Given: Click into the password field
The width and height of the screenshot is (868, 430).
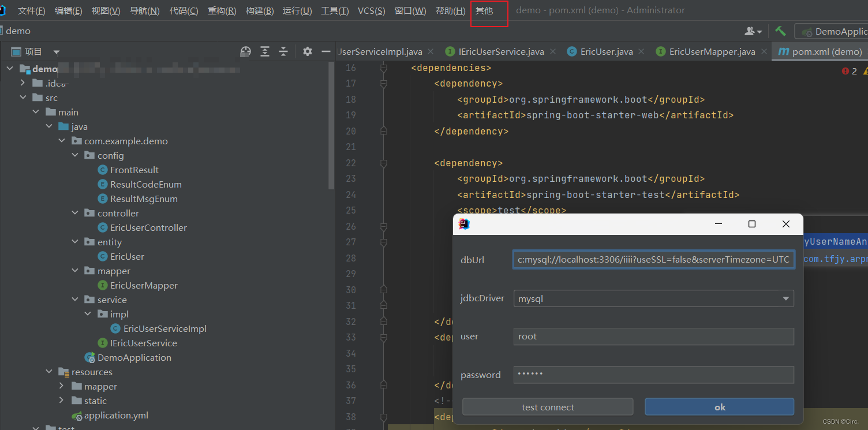Looking at the screenshot, I should click(653, 375).
